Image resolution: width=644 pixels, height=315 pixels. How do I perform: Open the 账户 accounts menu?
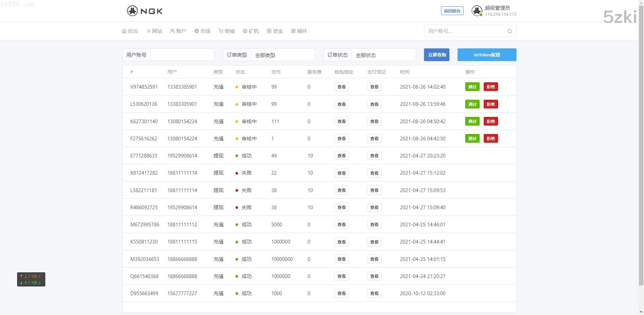(178, 31)
